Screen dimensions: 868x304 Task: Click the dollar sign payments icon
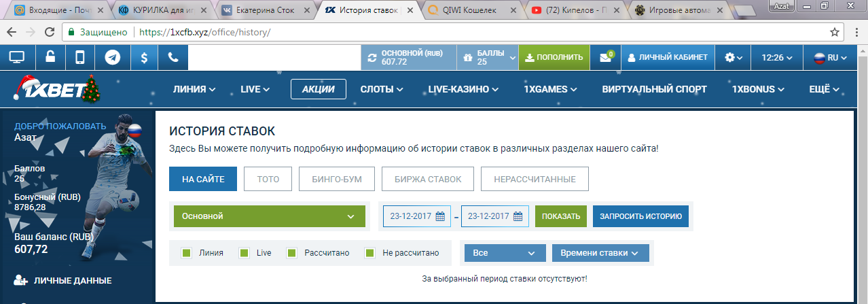144,58
